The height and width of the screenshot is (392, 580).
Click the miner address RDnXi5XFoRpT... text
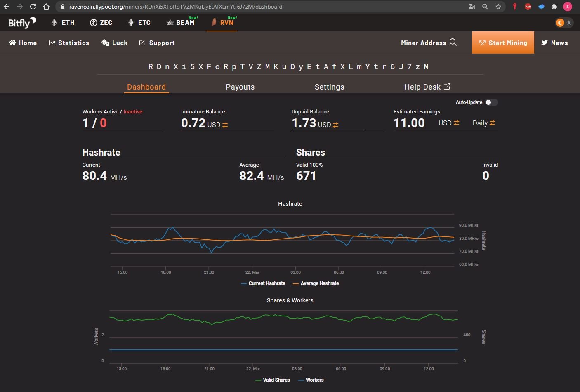coord(288,66)
